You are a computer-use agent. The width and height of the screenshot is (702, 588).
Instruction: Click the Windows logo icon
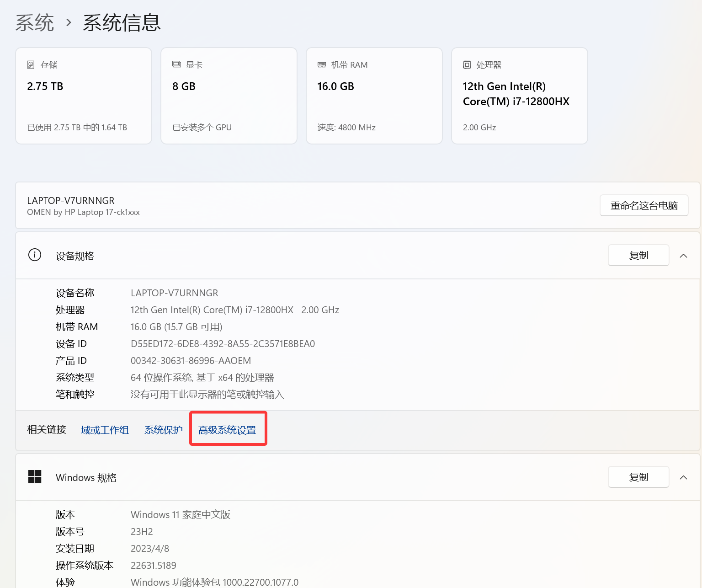35,476
